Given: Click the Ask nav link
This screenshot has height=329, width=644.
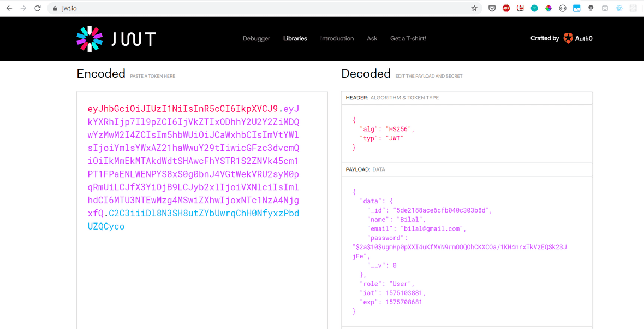Looking at the screenshot, I should pos(372,38).
